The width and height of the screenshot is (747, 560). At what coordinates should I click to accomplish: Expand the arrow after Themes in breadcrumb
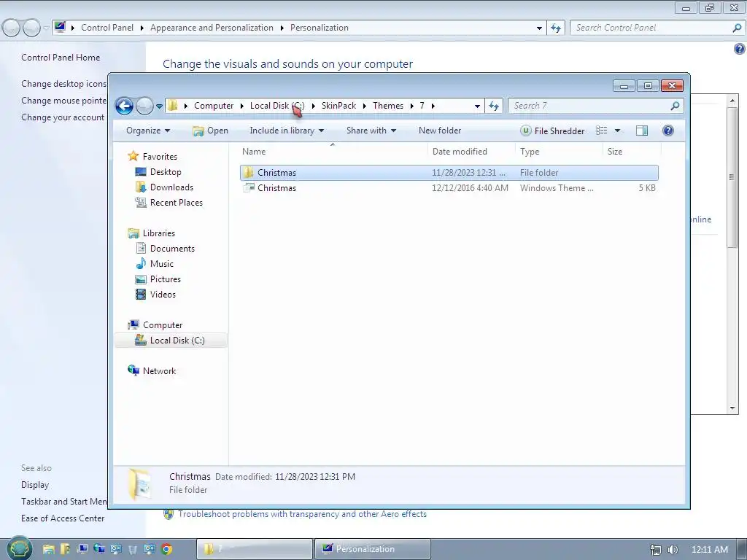[x=411, y=106]
